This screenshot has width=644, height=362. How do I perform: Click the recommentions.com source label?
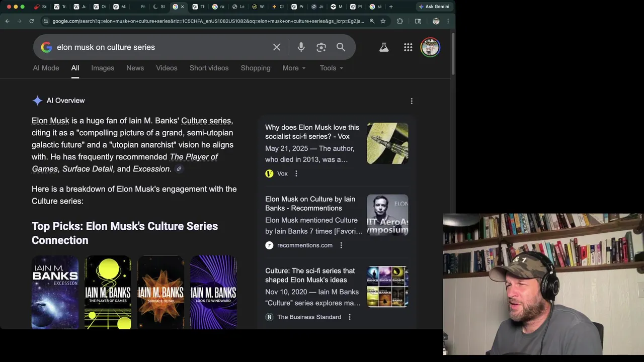click(x=304, y=245)
